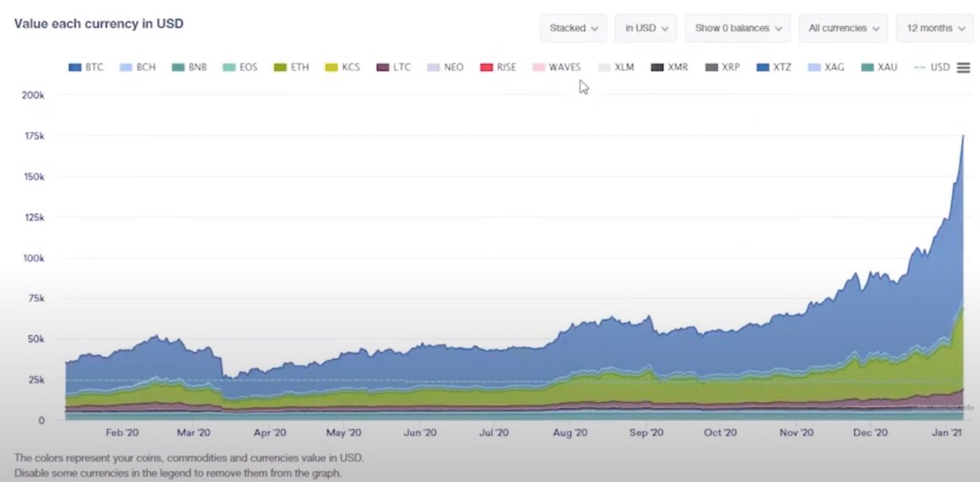The height and width of the screenshot is (482, 980).
Task: Click the BTC legend color icon
Action: 74,67
